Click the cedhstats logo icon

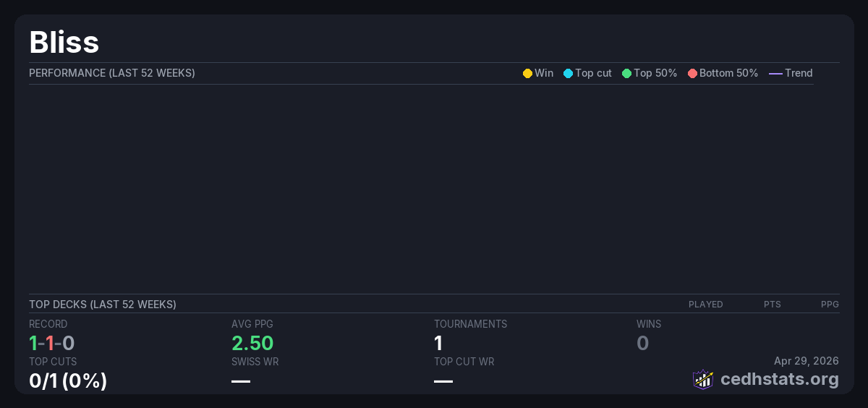coord(703,379)
